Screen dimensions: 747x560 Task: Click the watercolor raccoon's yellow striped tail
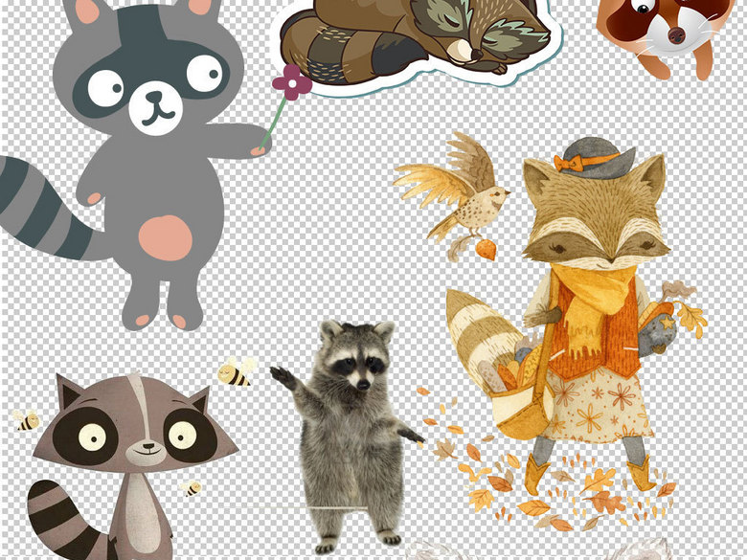pyautogui.click(x=481, y=330)
